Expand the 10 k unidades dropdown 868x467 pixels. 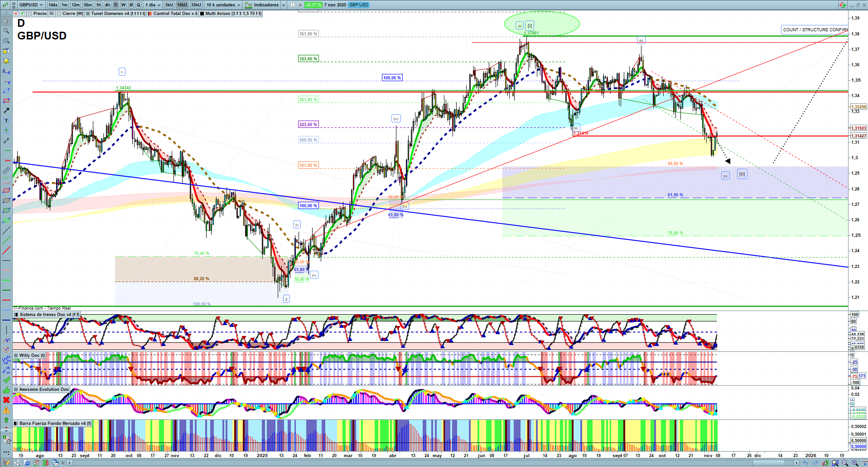[x=223, y=5]
